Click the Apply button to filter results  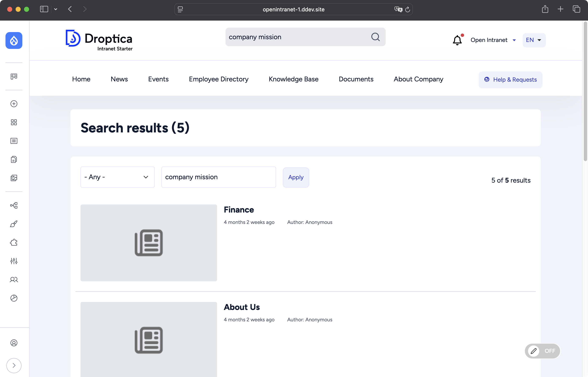[x=296, y=177]
